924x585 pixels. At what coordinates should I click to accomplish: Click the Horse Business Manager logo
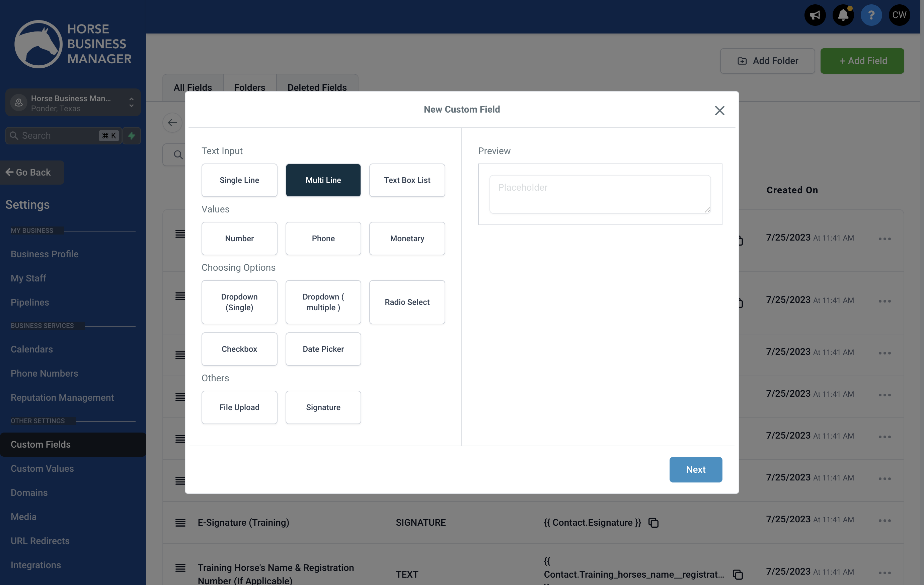(73, 44)
